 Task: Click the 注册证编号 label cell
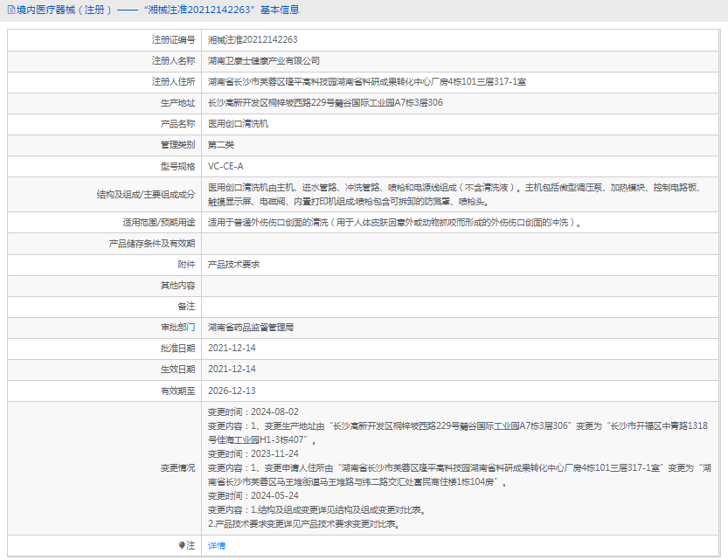pyautogui.click(x=105, y=40)
